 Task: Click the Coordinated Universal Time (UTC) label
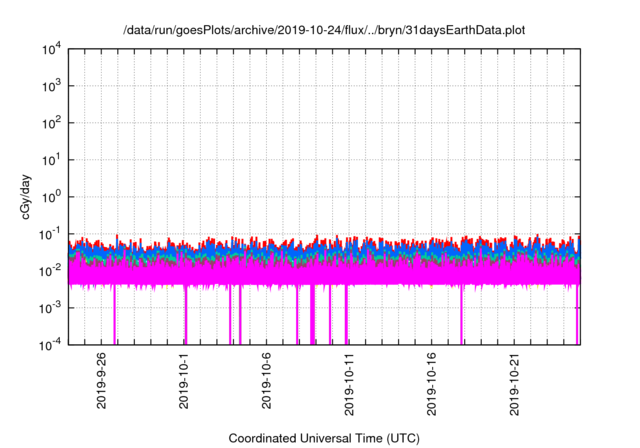324,438
